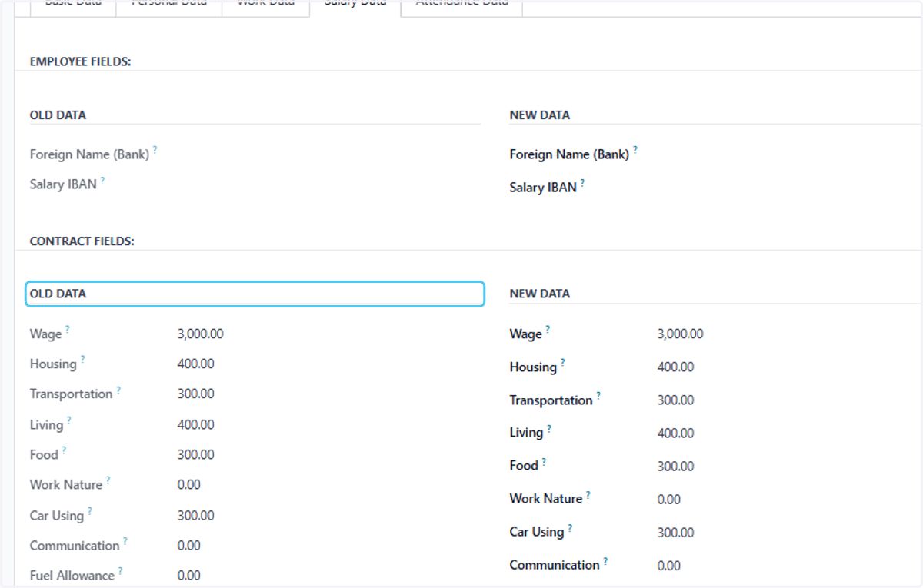Show the Housing help tooltip in Old Data
The width and height of the screenshot is (923, 588).
point(82,360)
